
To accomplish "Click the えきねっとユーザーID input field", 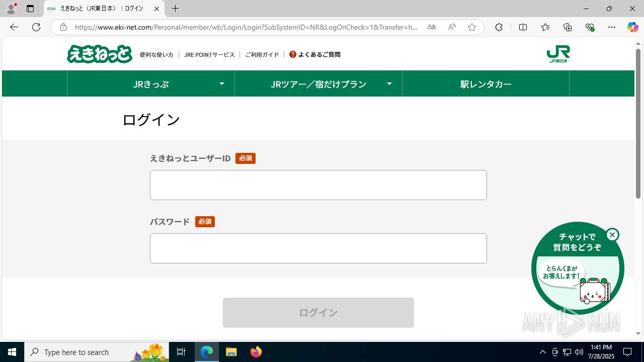I will [x=318, y=185].
